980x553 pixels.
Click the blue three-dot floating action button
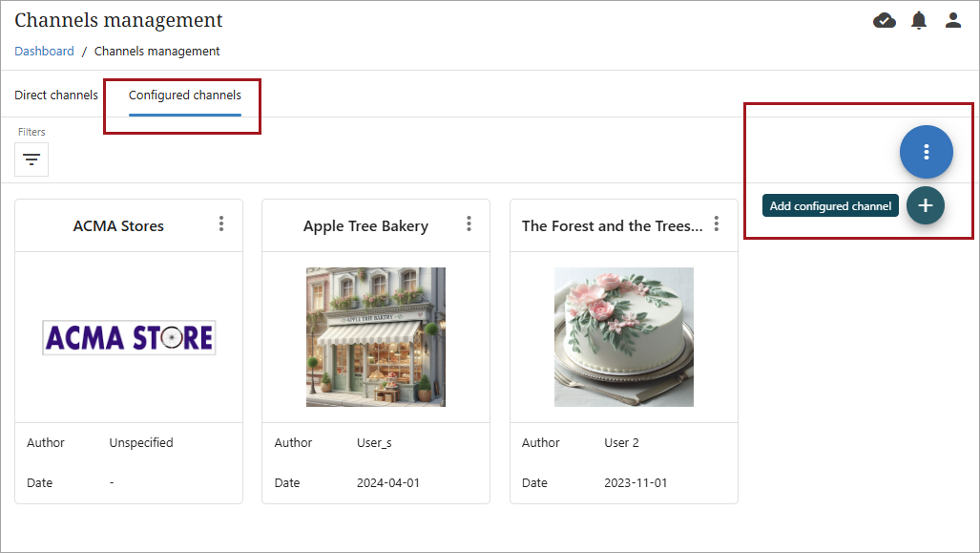coord(926,152)
